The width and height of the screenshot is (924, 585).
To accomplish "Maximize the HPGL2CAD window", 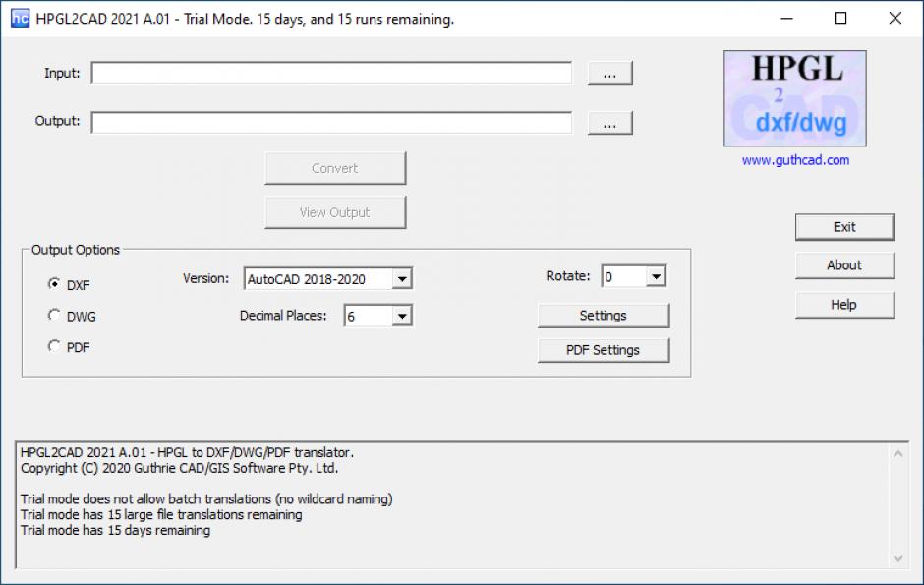I will point(840,19).
